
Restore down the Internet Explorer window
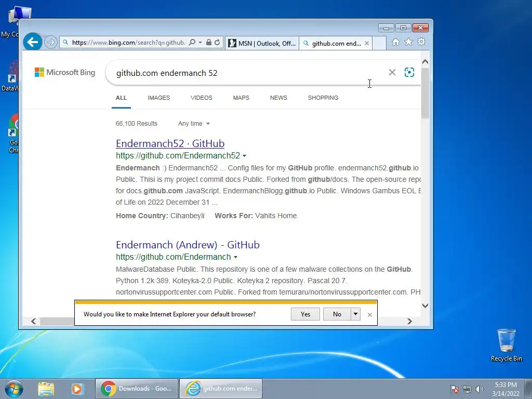[x=403, y=28]
